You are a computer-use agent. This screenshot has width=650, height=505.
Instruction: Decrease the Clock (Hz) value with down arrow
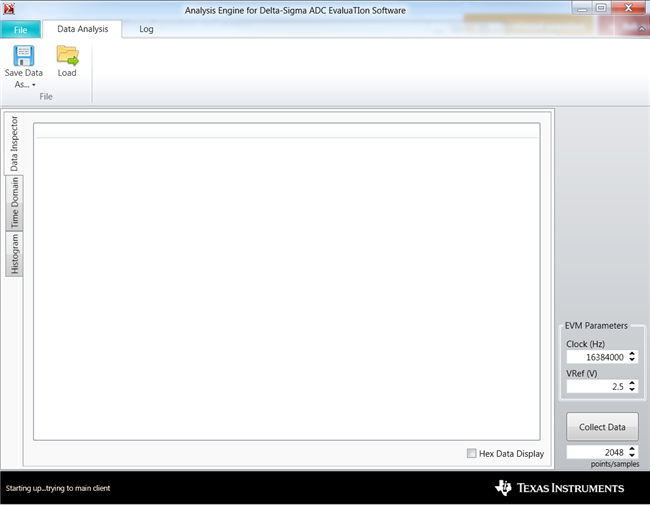[x=632, y=359]
